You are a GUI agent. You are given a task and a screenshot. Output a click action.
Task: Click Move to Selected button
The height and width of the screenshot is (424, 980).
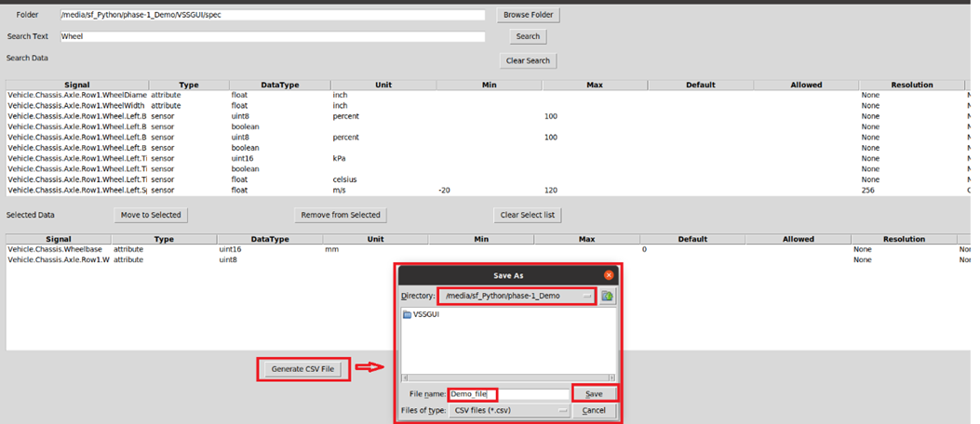[151, 215]
